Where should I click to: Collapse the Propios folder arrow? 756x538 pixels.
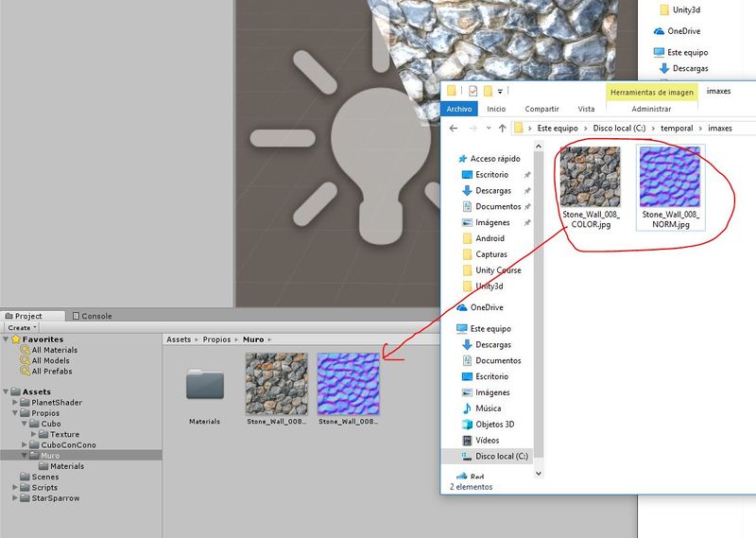[15, 412]
